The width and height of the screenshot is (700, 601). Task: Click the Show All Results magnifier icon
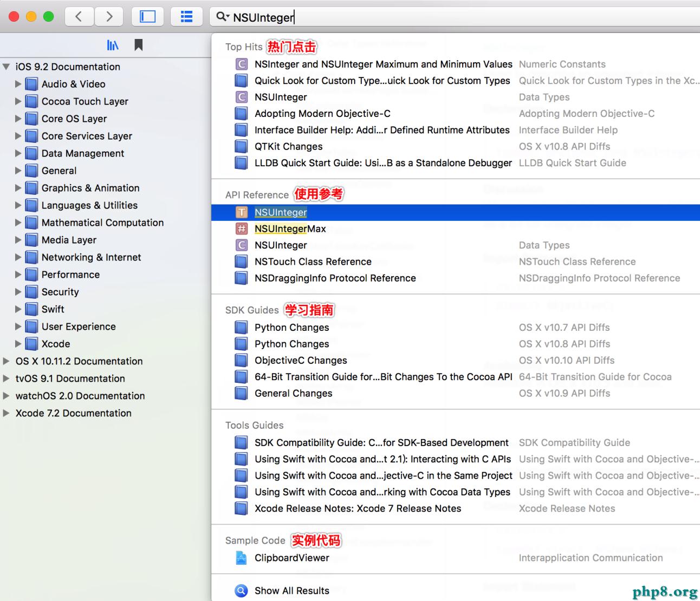[241, 591]
